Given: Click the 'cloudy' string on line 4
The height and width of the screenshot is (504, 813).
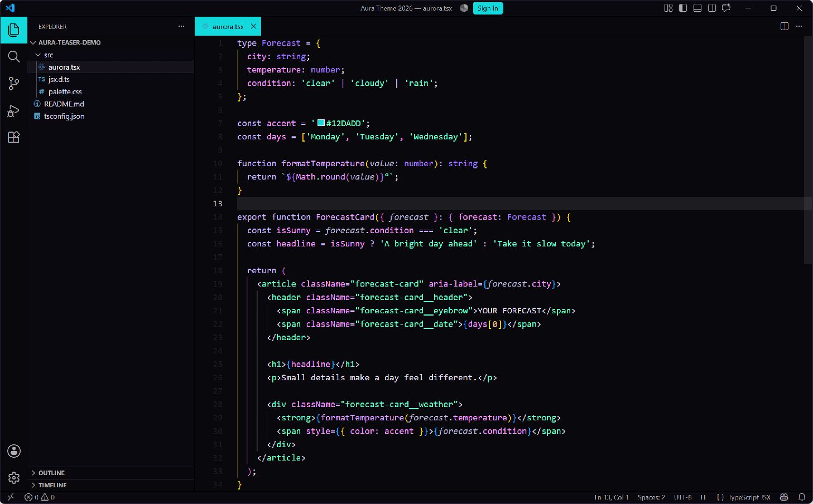Looking at the screenshot, I should coord(369,83).
